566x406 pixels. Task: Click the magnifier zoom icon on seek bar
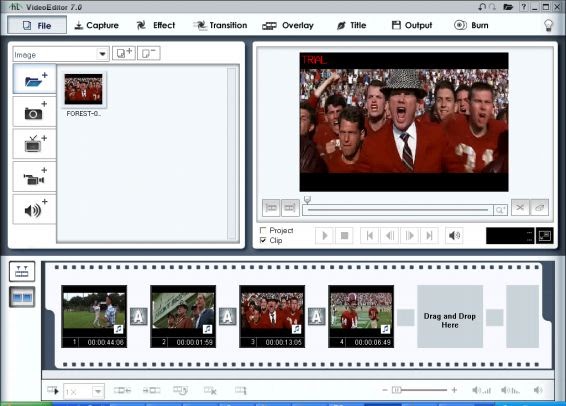tap(500, 210)
